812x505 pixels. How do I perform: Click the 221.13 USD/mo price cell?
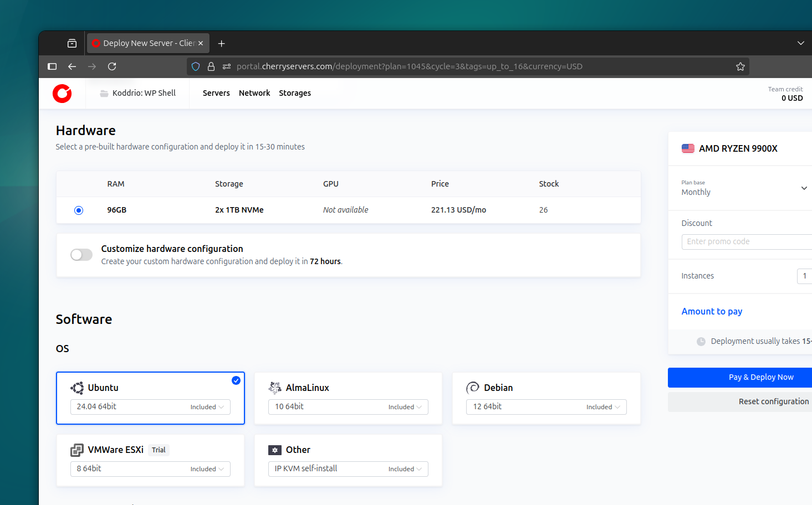point(458,210)
